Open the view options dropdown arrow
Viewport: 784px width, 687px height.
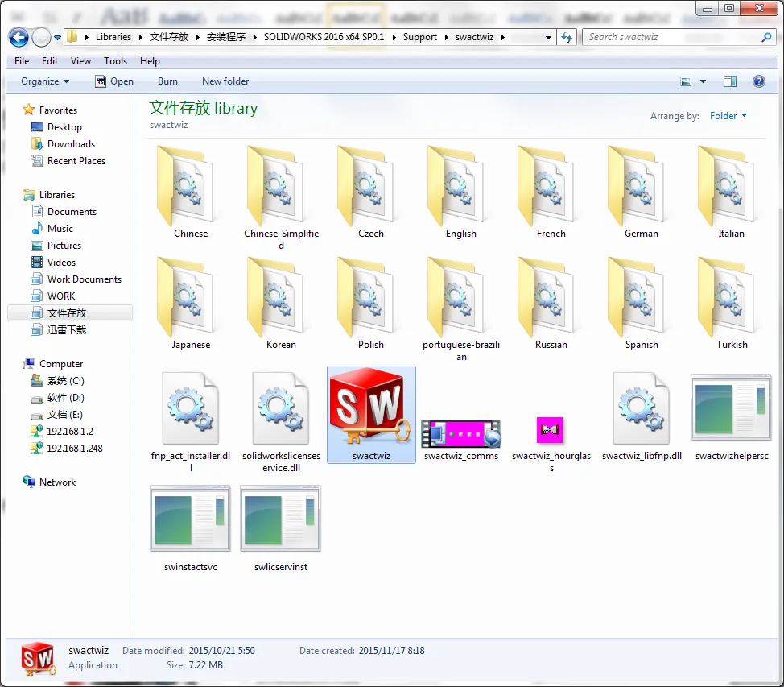click(x=703, y=81)
